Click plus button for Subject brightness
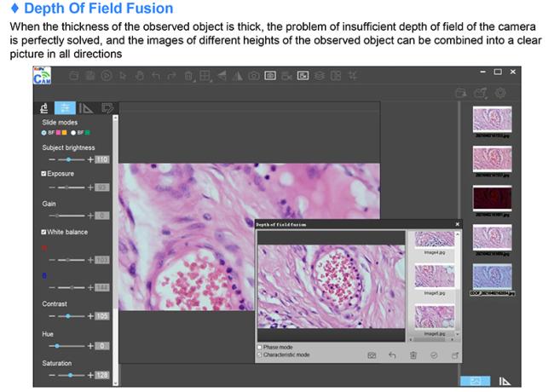This screenshot has height=392, width=554. pos(90,159)
